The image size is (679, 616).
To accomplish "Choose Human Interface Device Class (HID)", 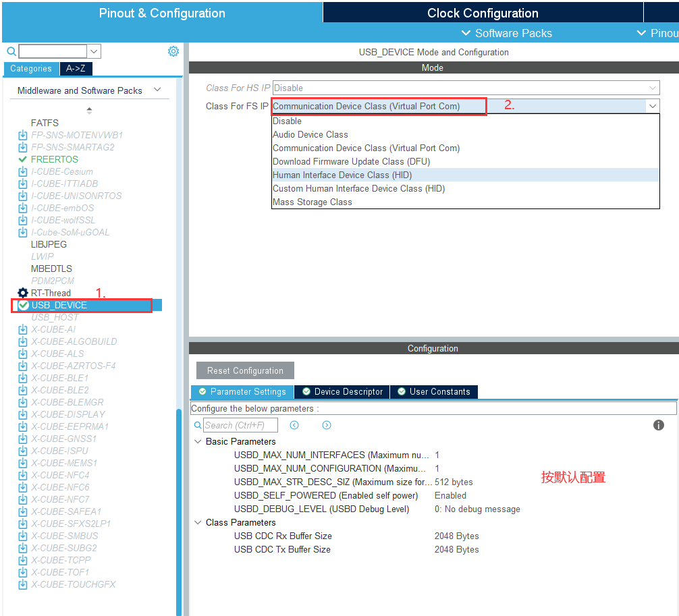I will coord(466,175).
